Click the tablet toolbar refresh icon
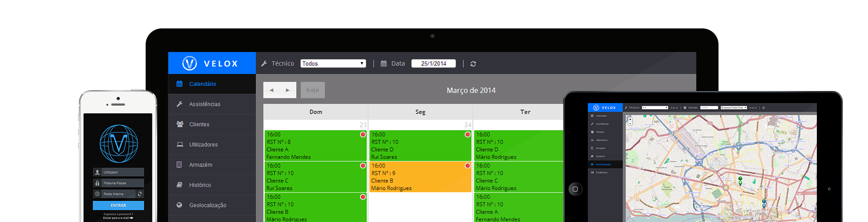 (763, 108)
